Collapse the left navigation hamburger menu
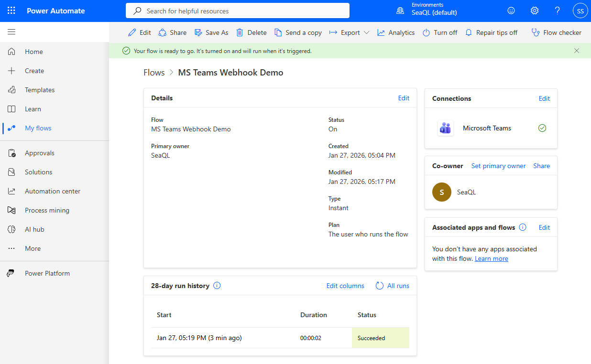 coord(11,32)
